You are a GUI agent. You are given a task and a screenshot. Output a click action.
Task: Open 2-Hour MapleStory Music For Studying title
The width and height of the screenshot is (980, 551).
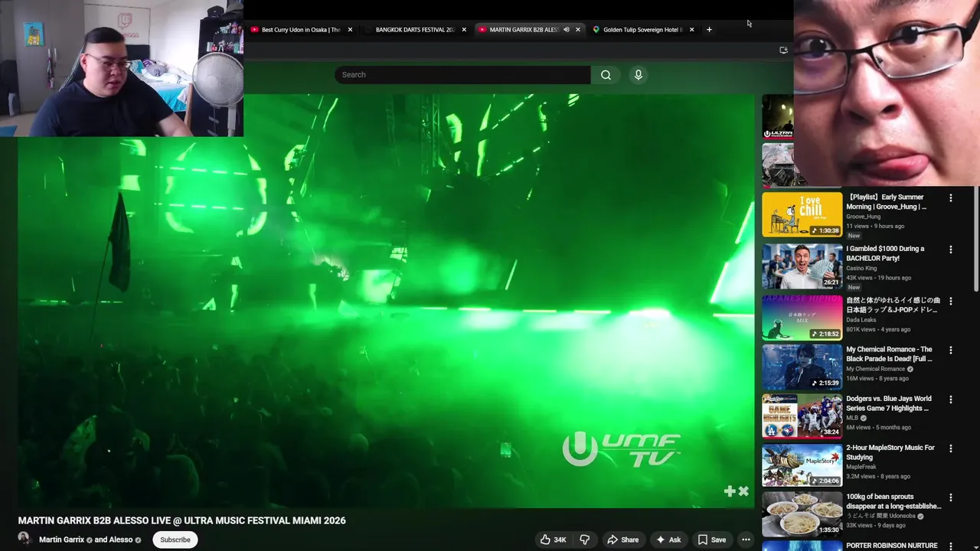[x=890, y=452]
